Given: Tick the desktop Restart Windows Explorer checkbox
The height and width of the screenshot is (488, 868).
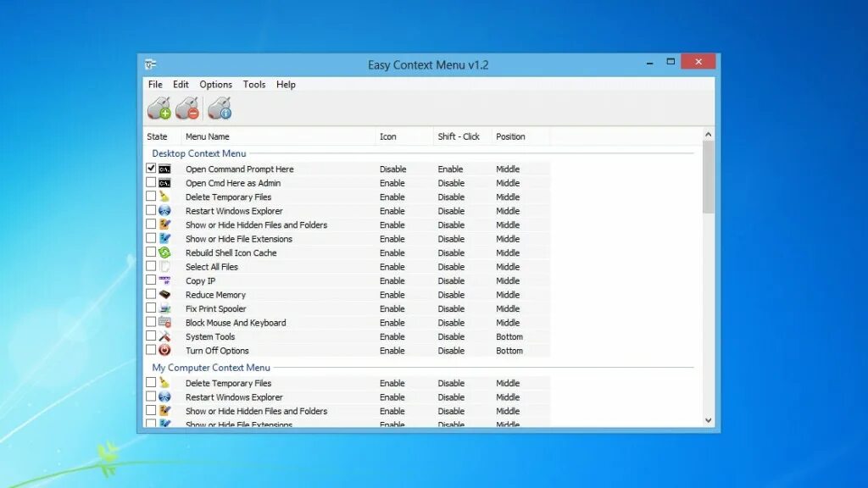Looking at the screenshot, I should 151,210.
